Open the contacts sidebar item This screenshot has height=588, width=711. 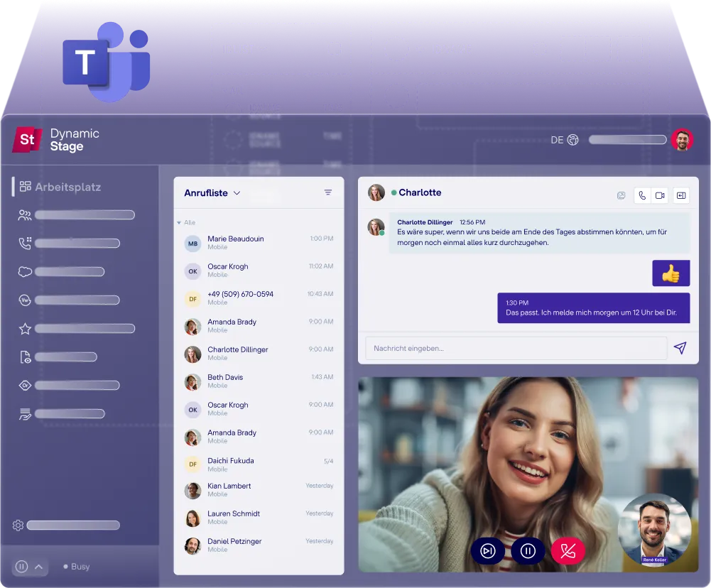click(x=24, y=214)
